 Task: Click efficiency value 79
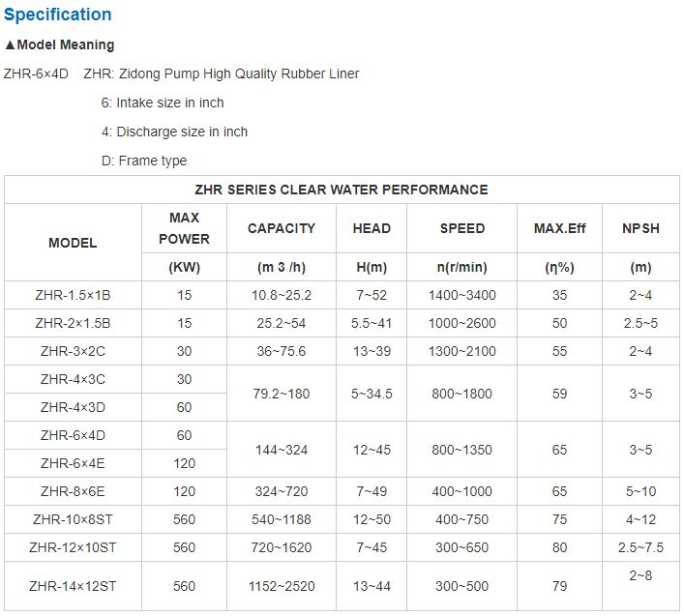pos(559,586)
